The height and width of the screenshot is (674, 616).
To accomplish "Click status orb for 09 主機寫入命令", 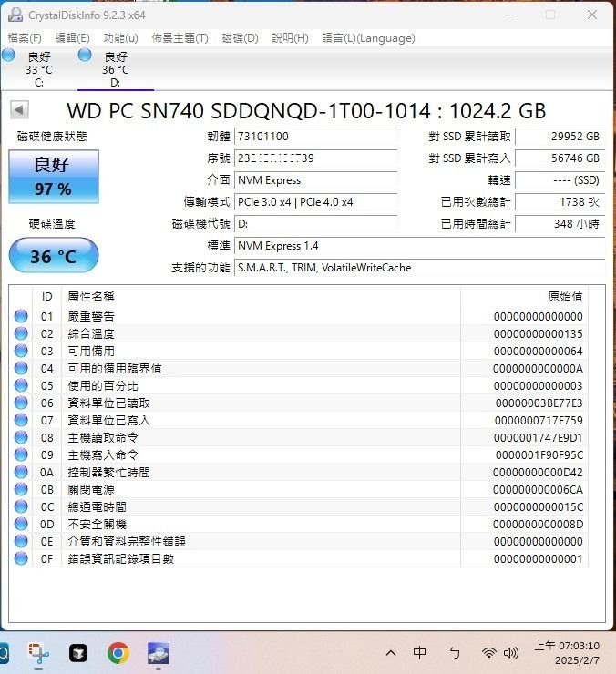I will (x=21, y=454).
